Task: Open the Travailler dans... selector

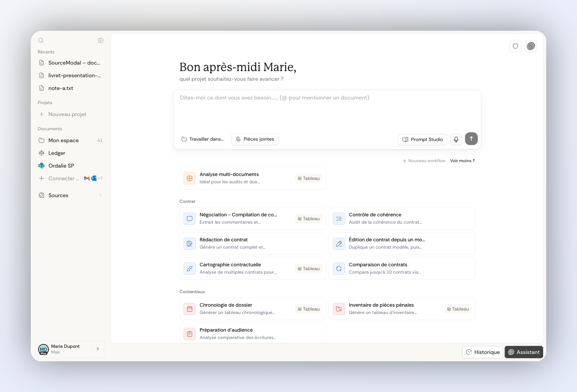Action: pos(203,139)
